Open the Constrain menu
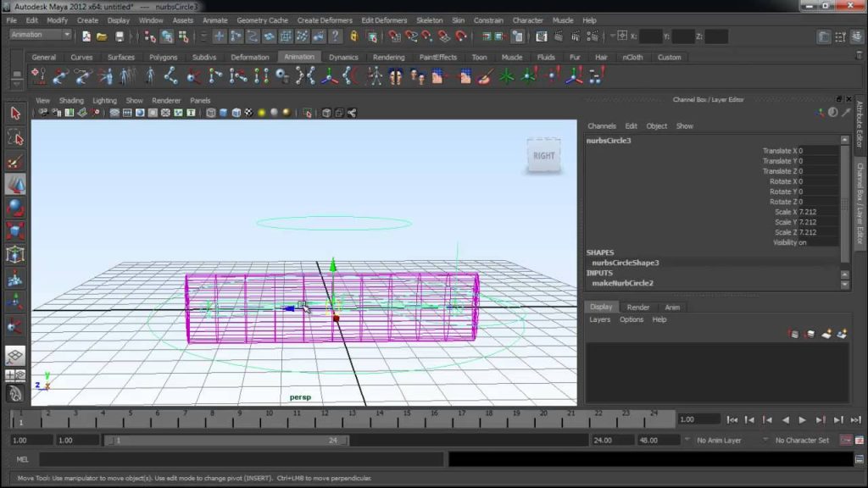The image size is (868, 488). [x=489, y=20]
